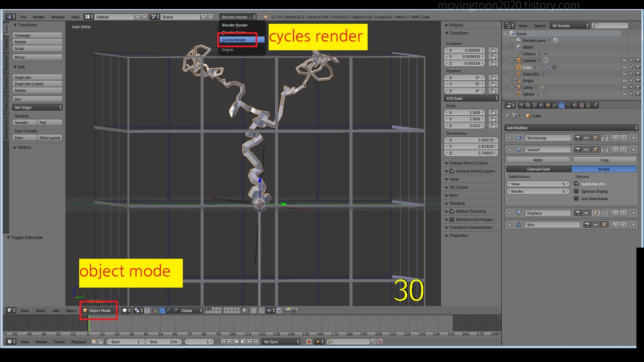Click the record auto-keyframe red button
This screenshot has height=362, width=644.
point(309,342)
